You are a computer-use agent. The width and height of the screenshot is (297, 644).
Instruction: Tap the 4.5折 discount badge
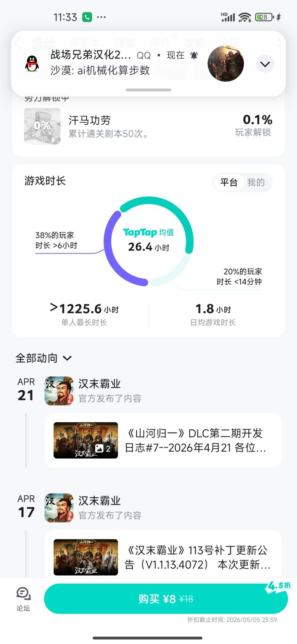coord(279,586)
